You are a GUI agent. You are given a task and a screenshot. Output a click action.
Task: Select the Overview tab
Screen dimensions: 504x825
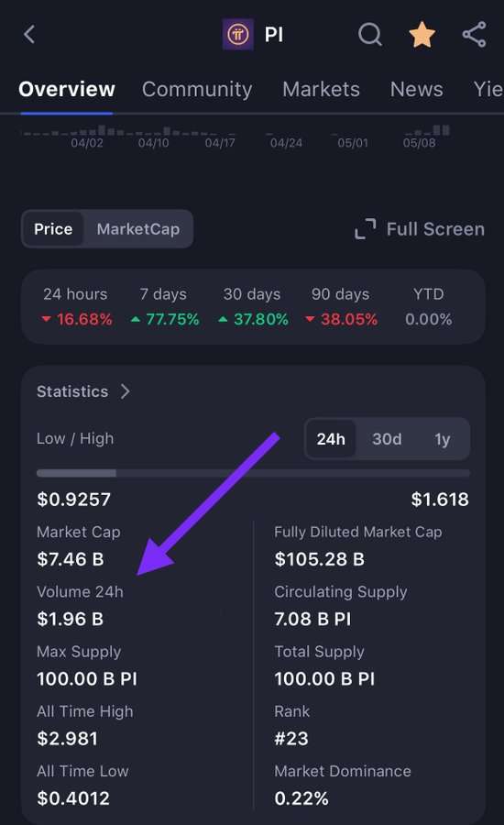(x=67, y=89)
